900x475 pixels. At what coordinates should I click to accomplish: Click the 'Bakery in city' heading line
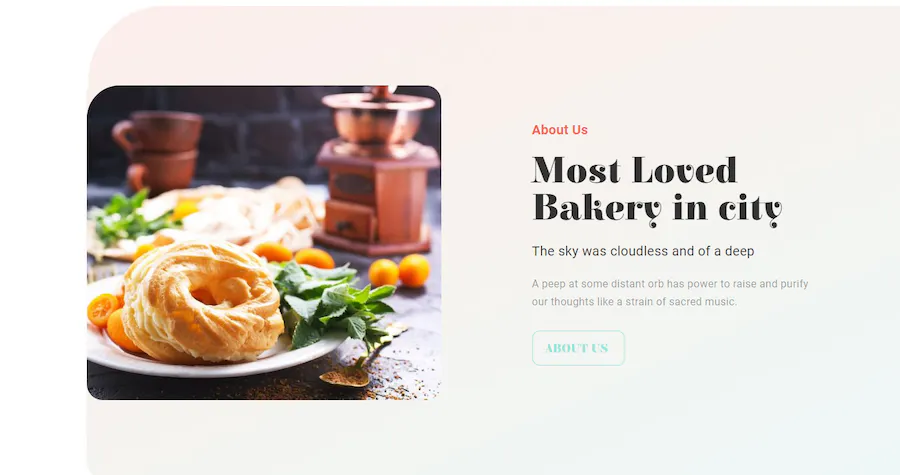pyautogui.click(x=657, y=209)
